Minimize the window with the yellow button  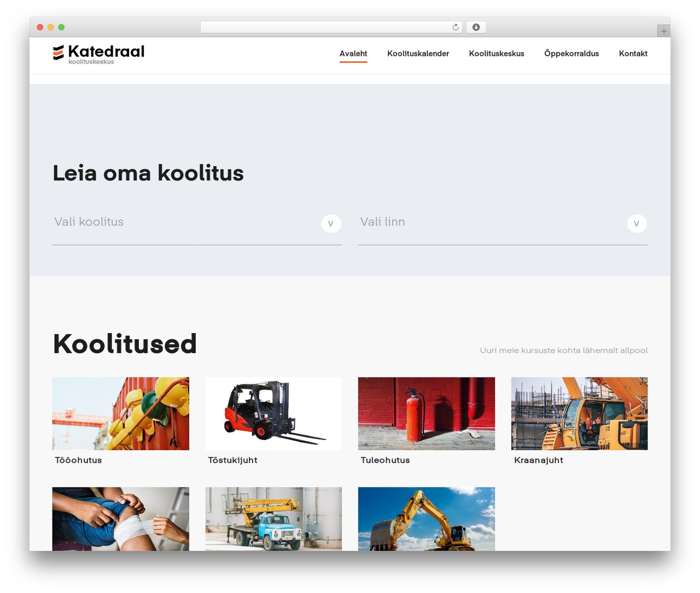point(51,27)
